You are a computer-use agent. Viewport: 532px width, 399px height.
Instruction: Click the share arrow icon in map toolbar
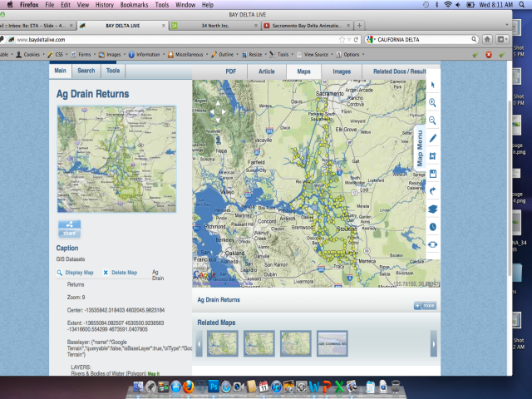pos(432,191)
